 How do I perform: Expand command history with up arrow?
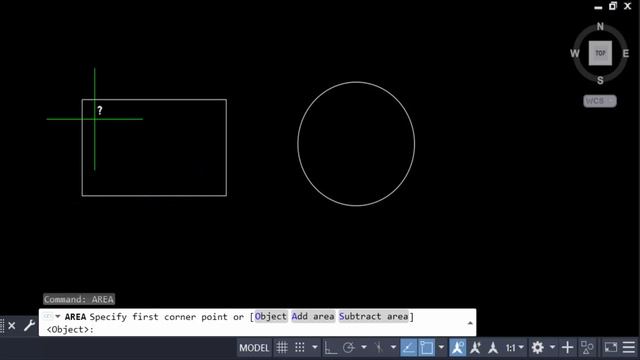[x=470, y=323]
